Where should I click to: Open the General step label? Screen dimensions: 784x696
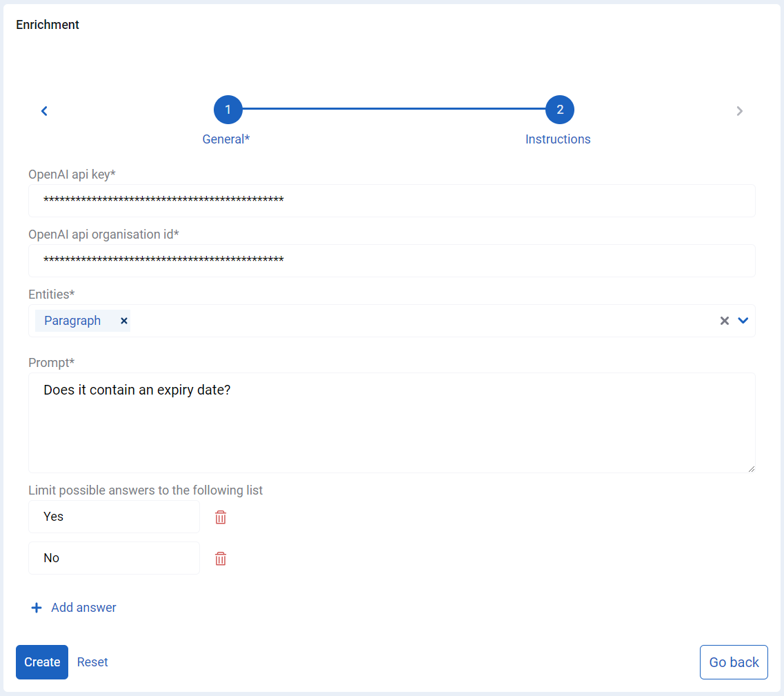(x=226, y=139)
